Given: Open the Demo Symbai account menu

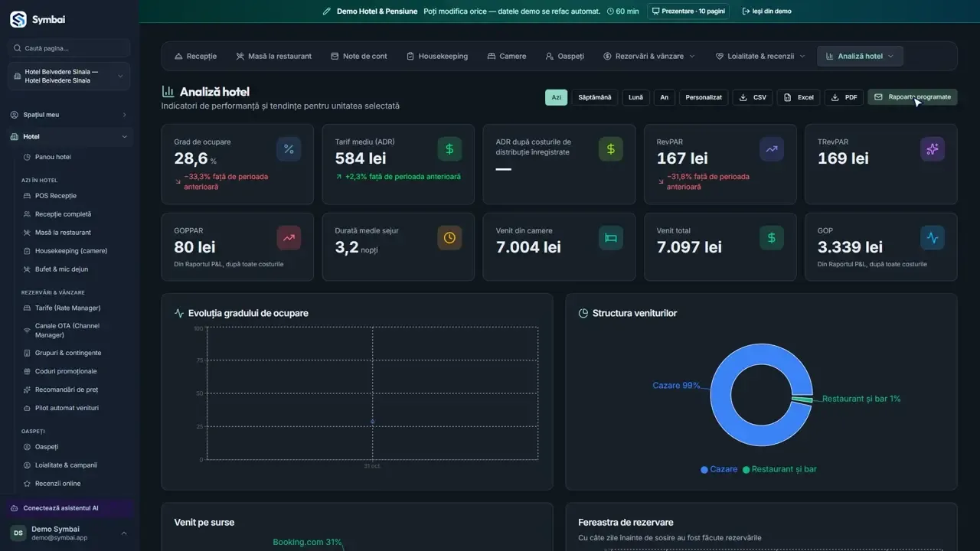Looking at the screenshot, I should [70, 533].
